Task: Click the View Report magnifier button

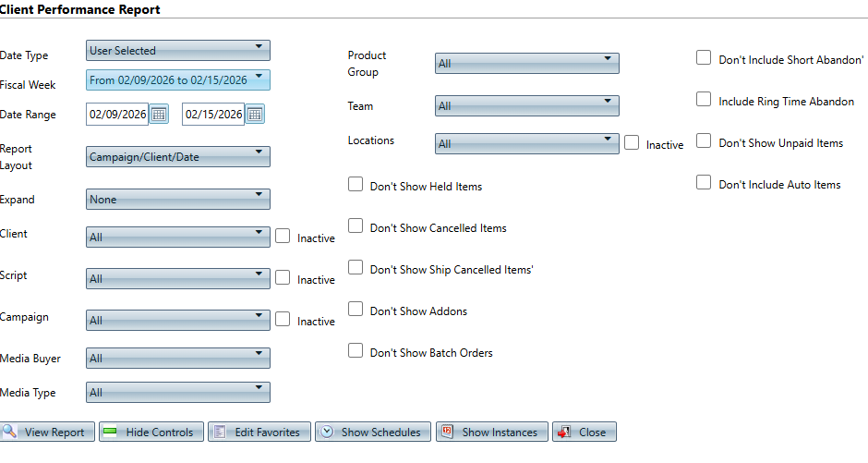Action: coord(46,432)
